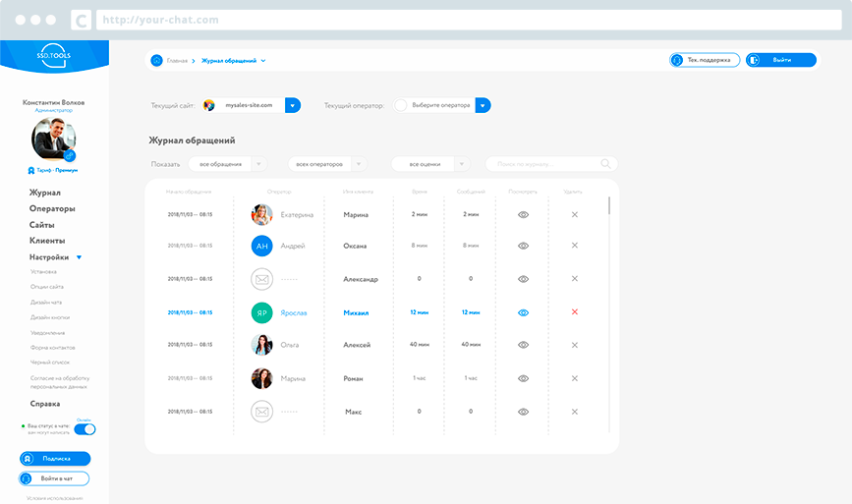Delete the Марина client row

(x=574, y=214)
